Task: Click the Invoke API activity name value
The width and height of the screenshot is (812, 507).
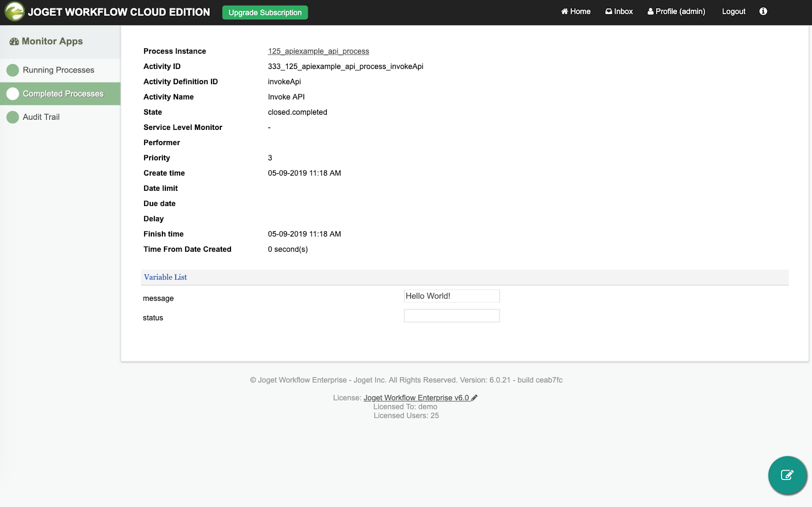Action: point(286,97)
